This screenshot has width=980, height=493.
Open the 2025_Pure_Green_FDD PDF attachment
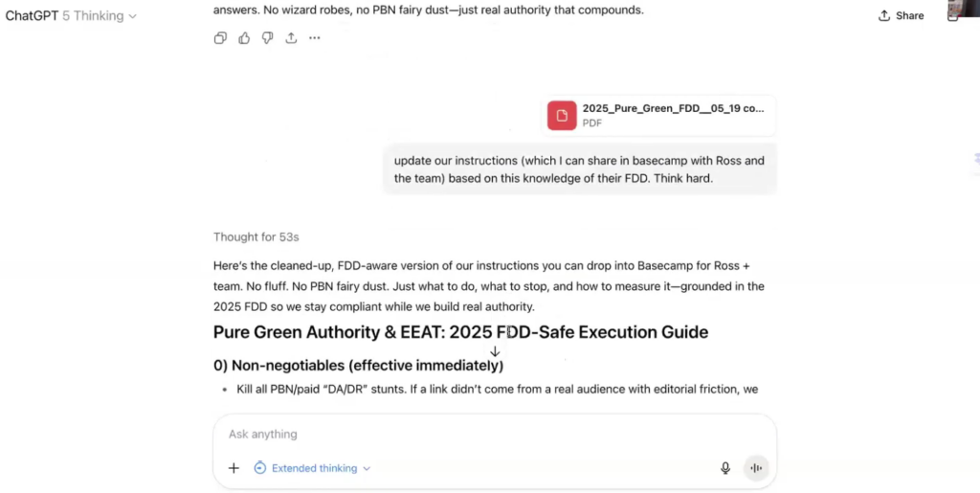(x=672, y=109)
